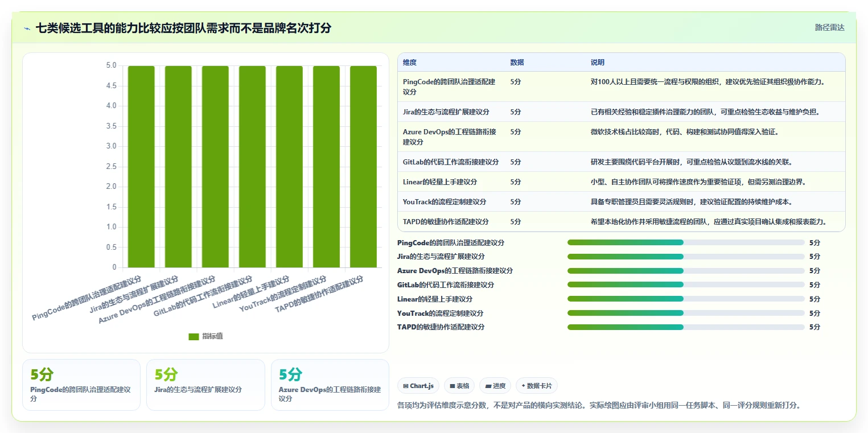Click the 表格 tag chip
The image size is (868, 433).
(459, 386)
